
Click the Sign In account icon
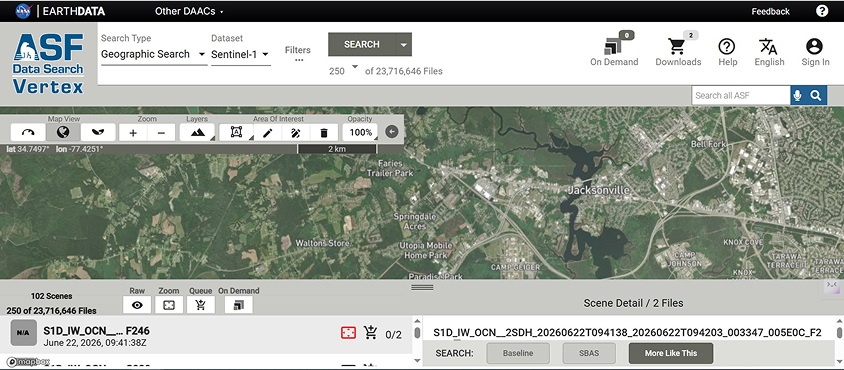pyautogui.click(x=815, y=52)
